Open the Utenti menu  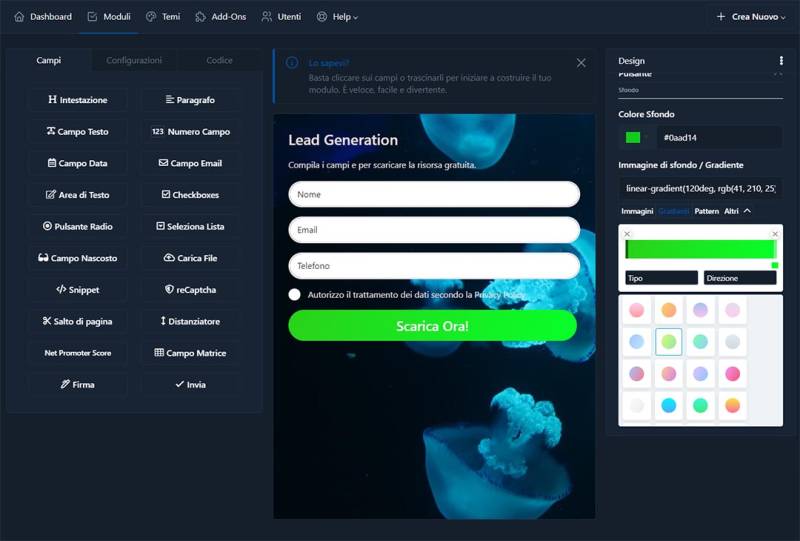[x=281, y=17]
